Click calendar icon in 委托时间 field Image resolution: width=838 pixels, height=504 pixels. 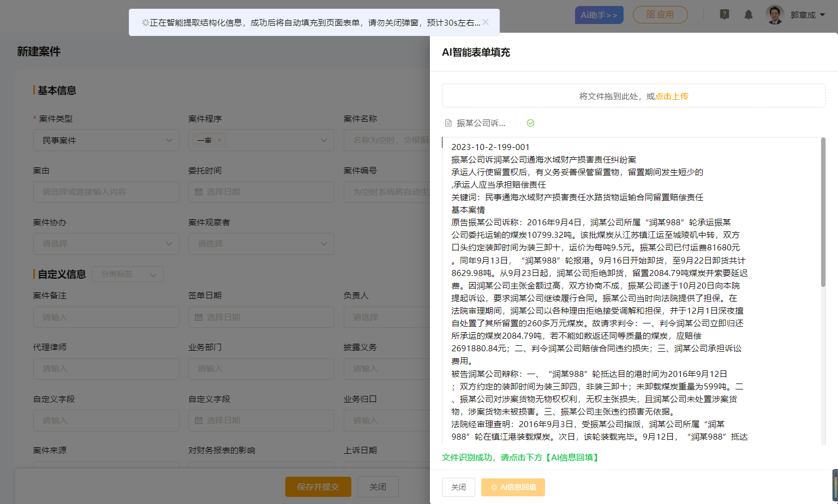point(199,192)
